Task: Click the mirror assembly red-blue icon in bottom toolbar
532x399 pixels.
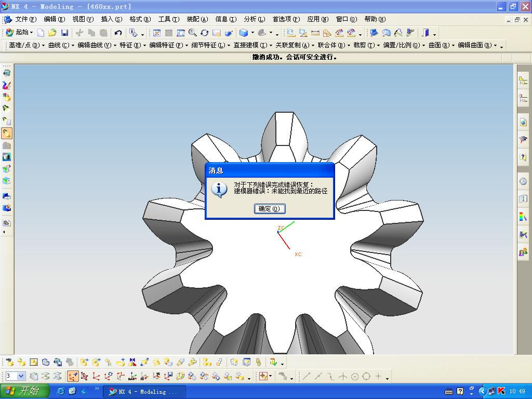Action: [132, 362]
